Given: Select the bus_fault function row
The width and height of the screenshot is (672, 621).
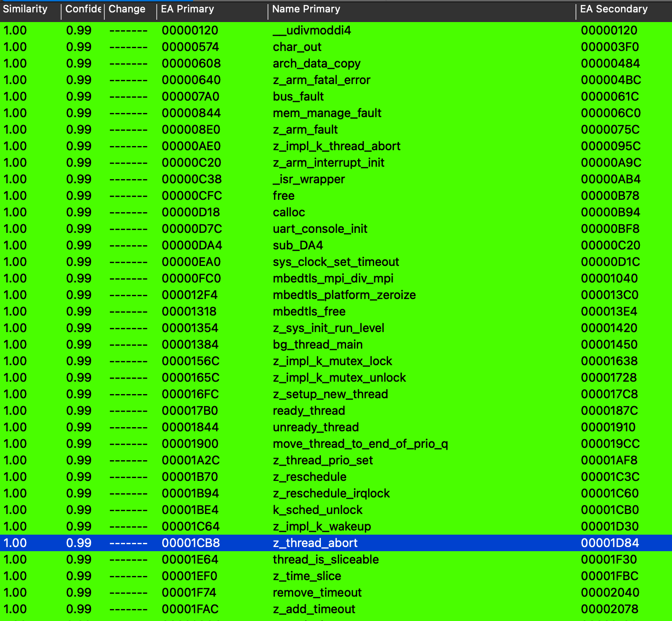Looking at the screenshot, I should click(x=298, y=96).
